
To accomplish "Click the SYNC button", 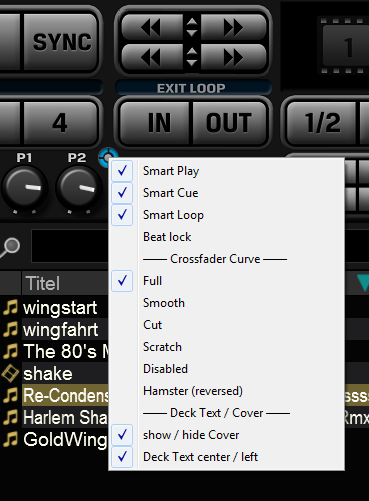I will click(x=61, y=42).
